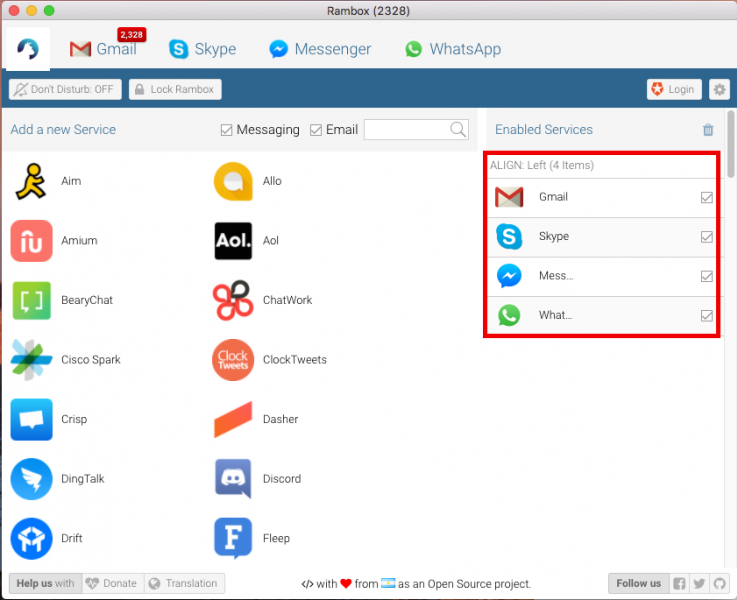
Task: Open settings gear in toolbar
Action: pos(720,89)
